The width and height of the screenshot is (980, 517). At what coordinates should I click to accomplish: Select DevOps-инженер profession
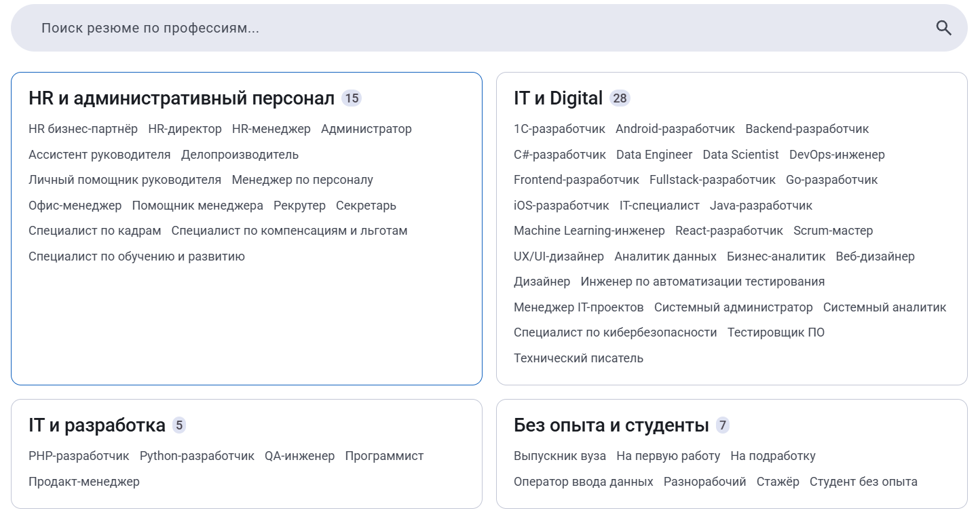coord(837,155)
